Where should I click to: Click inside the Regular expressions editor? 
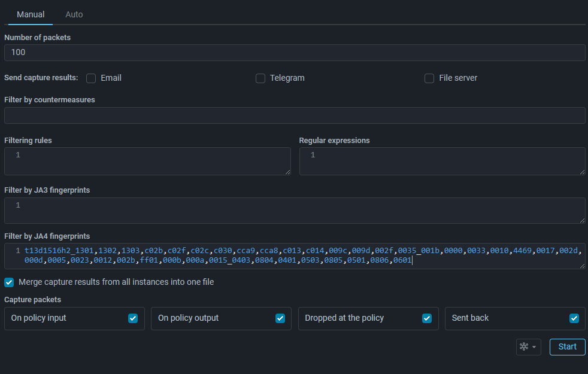pyautogui.click(x=443, y=161)
